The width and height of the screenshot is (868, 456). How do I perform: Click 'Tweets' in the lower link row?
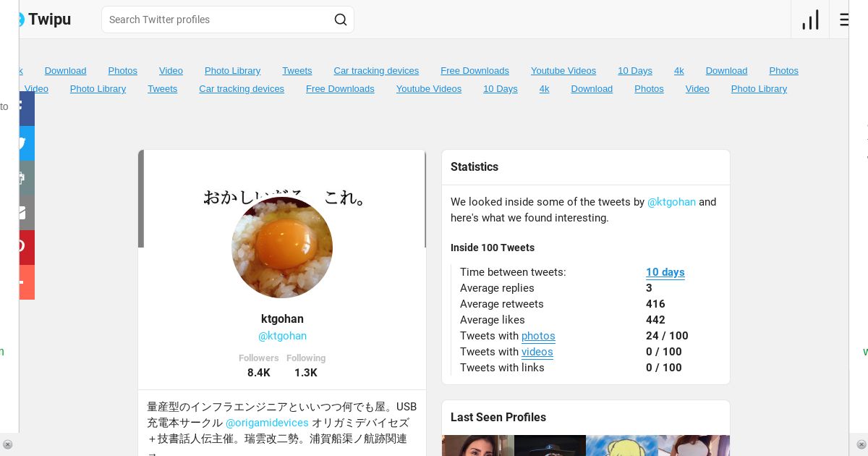pos(163,89)
